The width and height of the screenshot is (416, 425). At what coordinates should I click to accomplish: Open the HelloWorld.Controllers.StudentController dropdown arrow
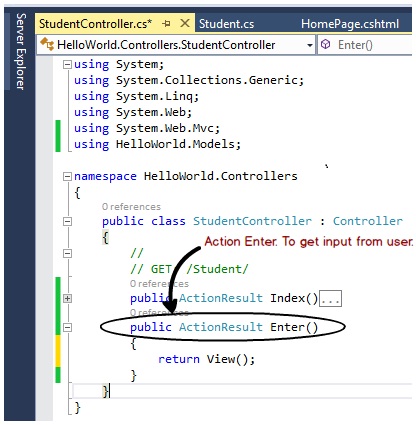(310, 45)
